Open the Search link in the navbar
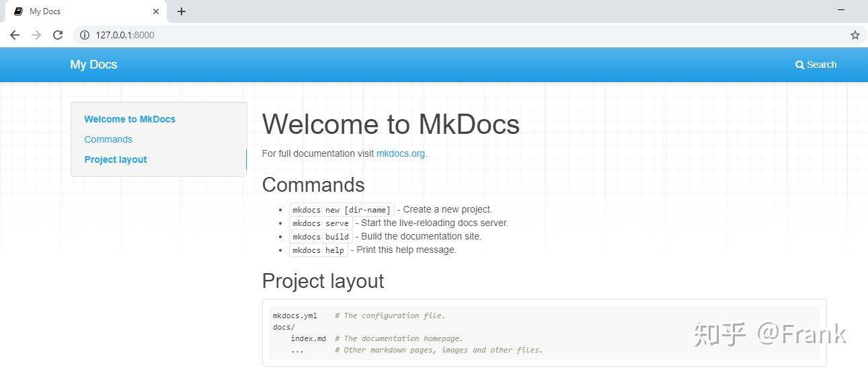The height and width of the screenshot is (368, 868). point(816,65)
